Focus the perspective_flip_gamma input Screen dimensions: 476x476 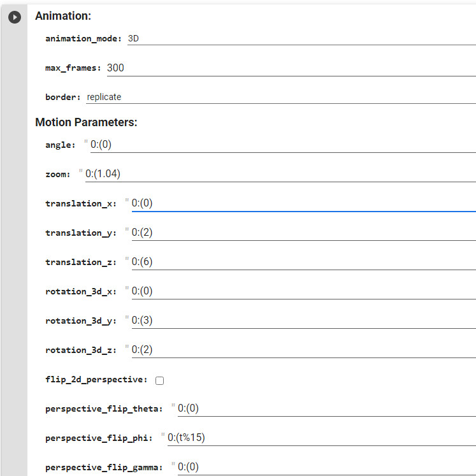tap(327, 468)
